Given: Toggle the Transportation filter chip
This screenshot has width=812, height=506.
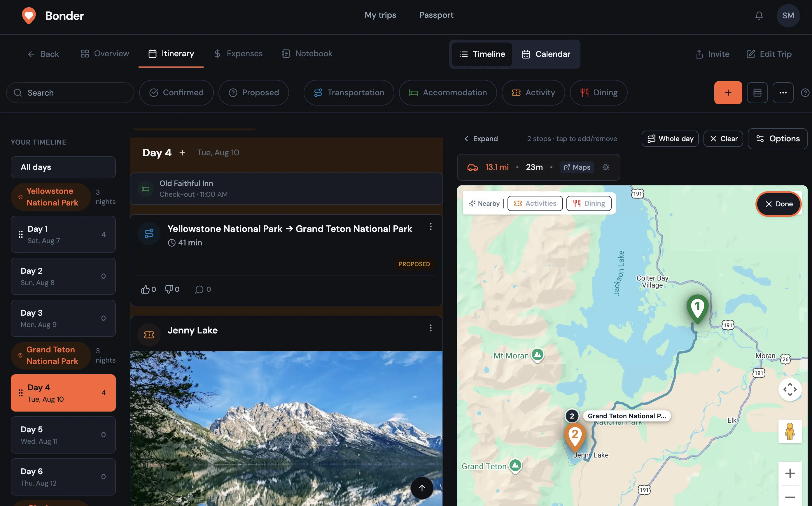Looking at the screenshot, I should pos(349,93).
